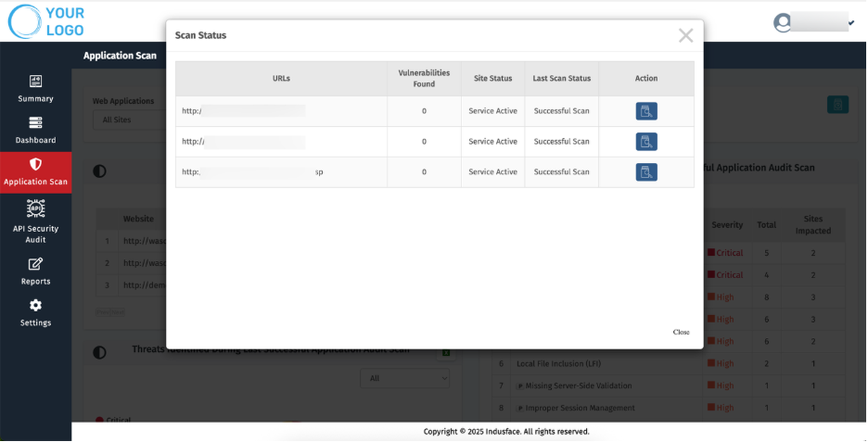Click Successful Scan in second URL row
This screenshot has width=868, height=442.
[x=561, y=142]
